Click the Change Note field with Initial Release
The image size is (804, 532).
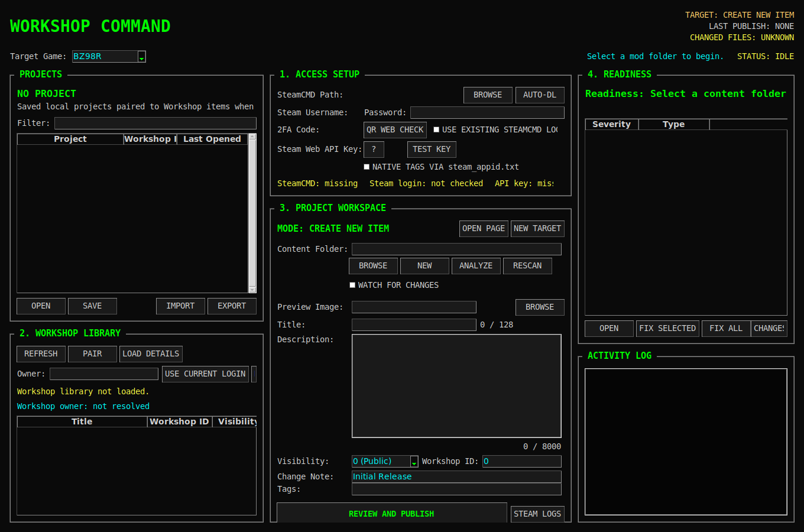[456, 476]
